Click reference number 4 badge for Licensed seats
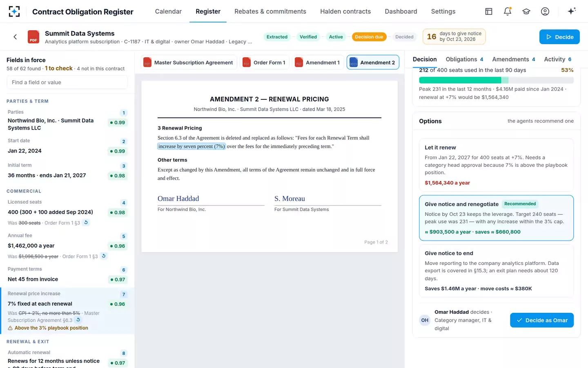This screenshot has width=588, height=368. tap(124, 203)
